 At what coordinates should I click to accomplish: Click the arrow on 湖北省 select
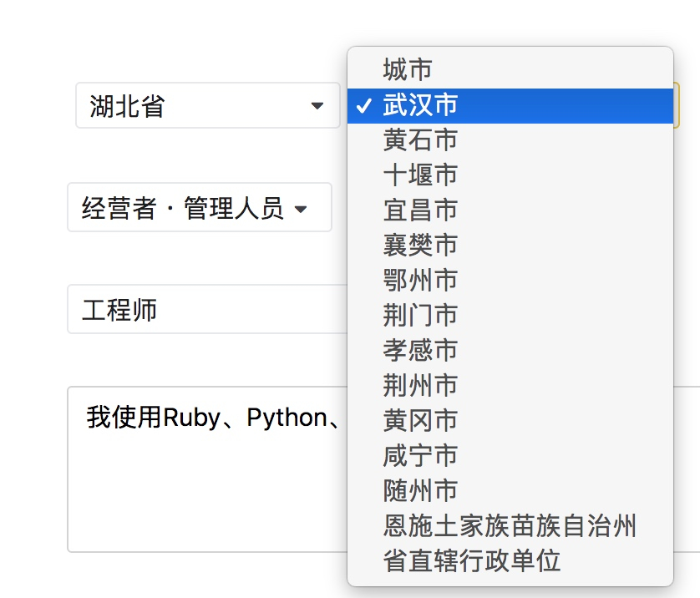coord(317,106)
